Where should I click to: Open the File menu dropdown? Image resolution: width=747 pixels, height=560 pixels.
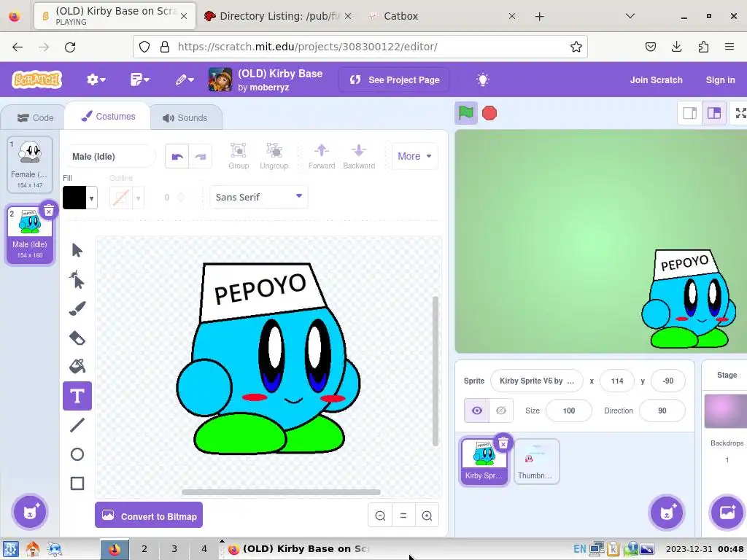(139, 79)
